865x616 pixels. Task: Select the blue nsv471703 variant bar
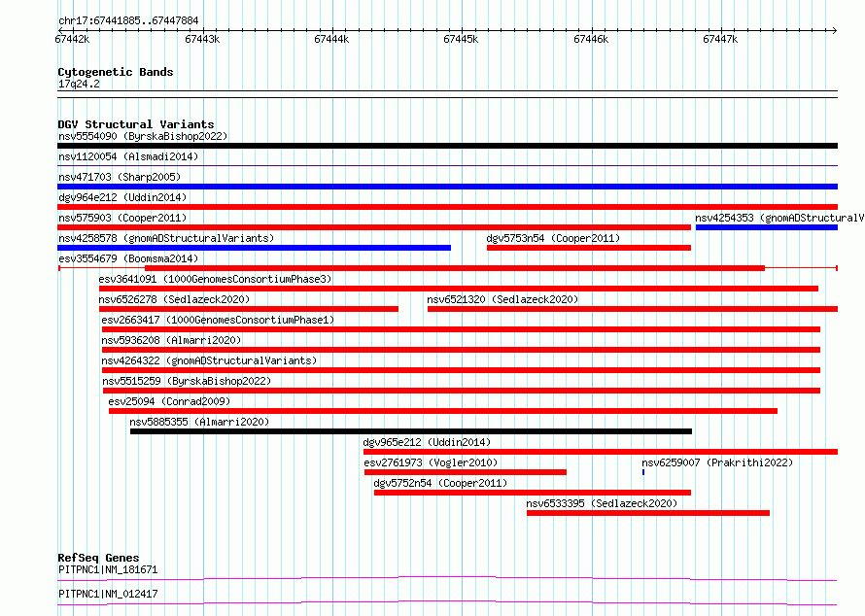pos(447,187)
